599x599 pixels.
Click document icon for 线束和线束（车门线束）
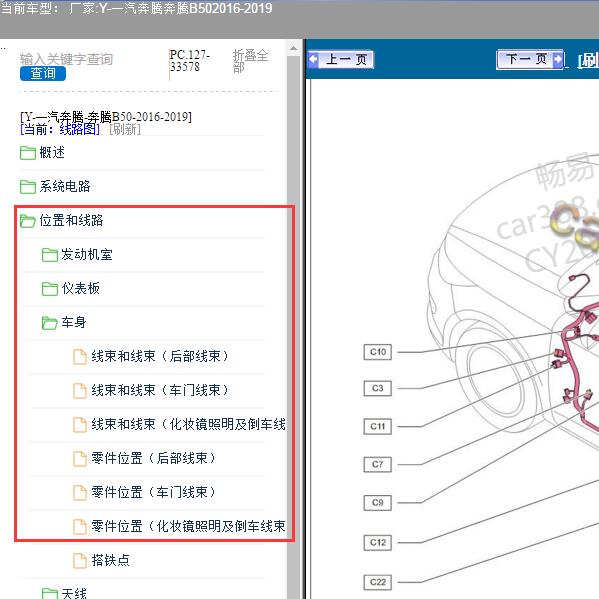click(80, 391)
